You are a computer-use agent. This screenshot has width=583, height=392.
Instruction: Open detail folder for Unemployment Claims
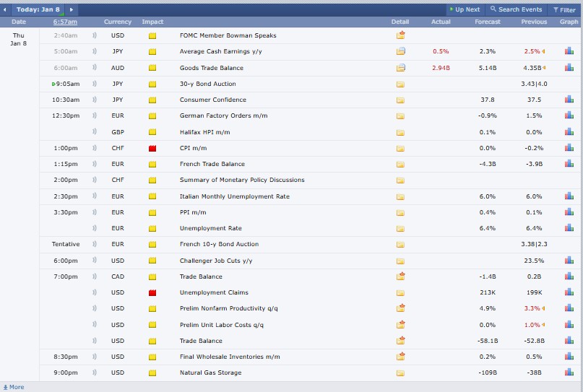(x=400, y=292)
